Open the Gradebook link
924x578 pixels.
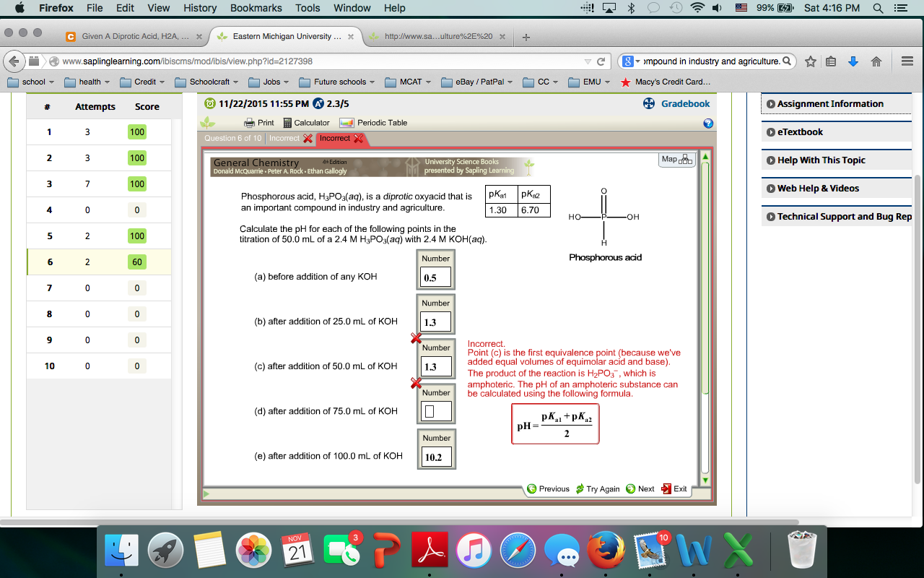pos(676,104)
